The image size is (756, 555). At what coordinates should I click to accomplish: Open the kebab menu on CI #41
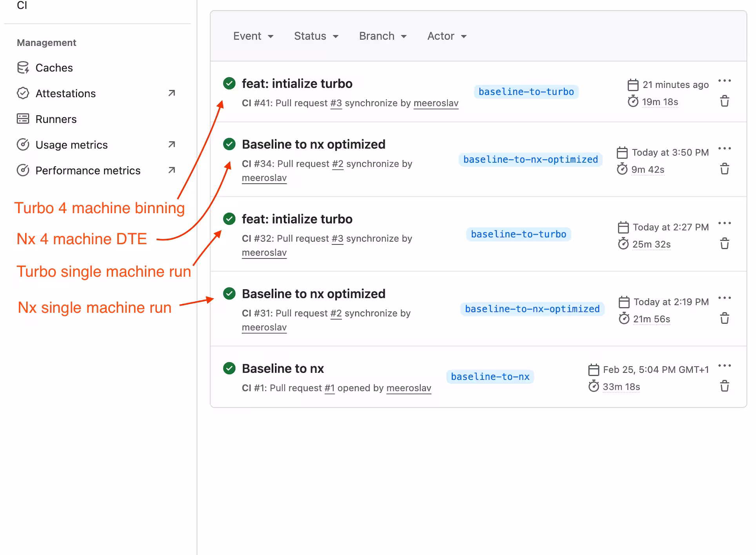tap(725, 80)
